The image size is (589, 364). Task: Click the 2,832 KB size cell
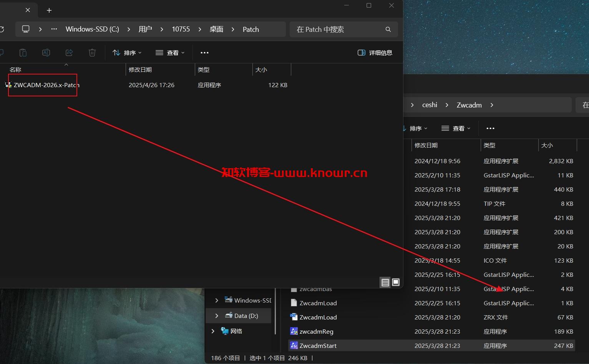point(561,161)
